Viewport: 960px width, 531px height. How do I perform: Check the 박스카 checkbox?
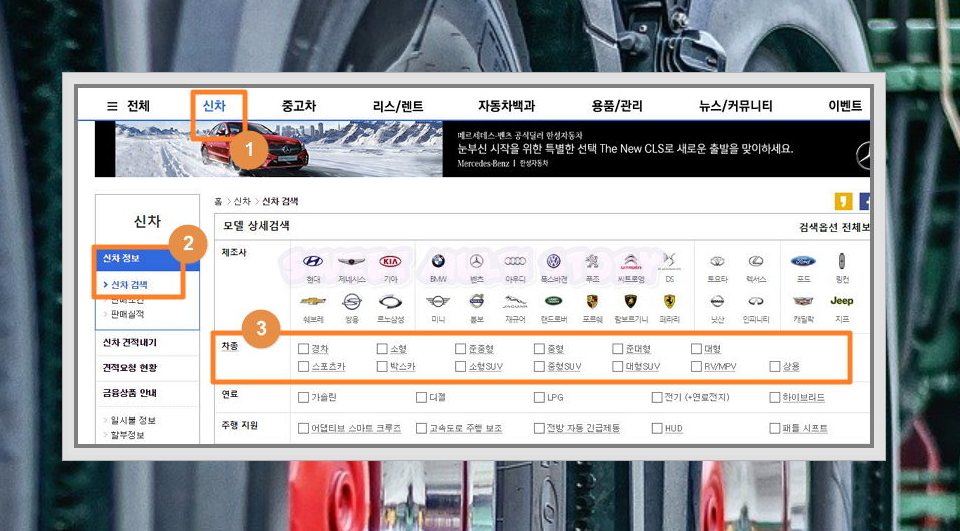point(382,366)
